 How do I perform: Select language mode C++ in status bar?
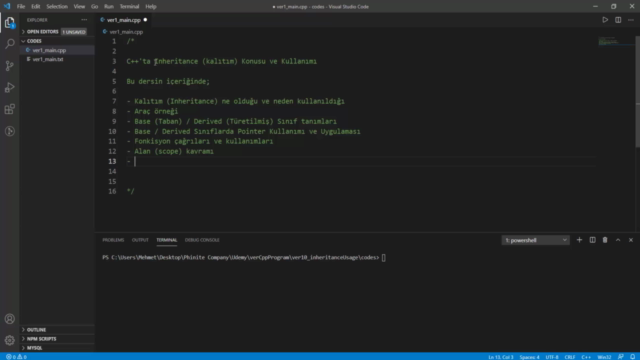[x=586, y=357]
